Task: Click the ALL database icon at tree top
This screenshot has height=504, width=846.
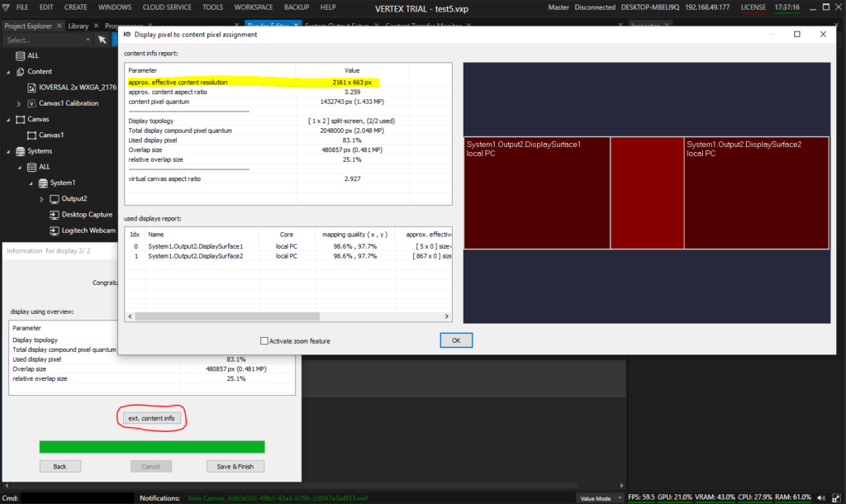Action: [20, 55]
